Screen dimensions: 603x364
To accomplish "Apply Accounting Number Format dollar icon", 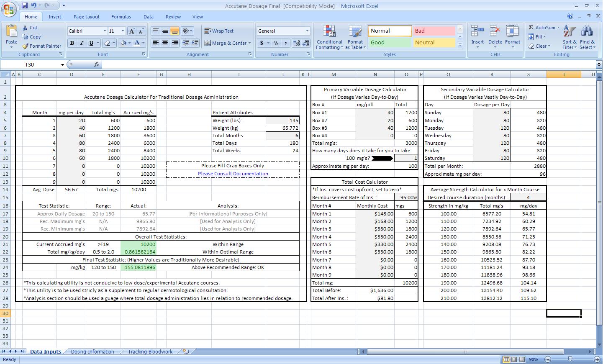I will [262, 43].
